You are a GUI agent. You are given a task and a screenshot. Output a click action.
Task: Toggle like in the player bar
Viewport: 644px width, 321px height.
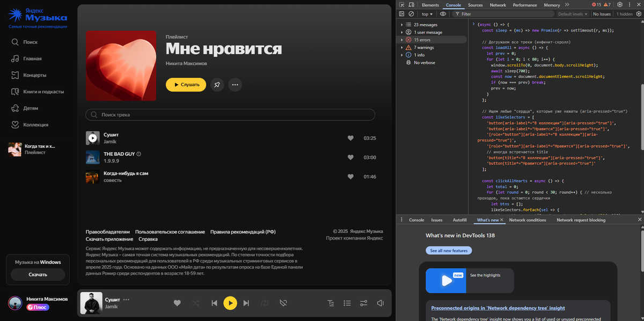point(177,303)
